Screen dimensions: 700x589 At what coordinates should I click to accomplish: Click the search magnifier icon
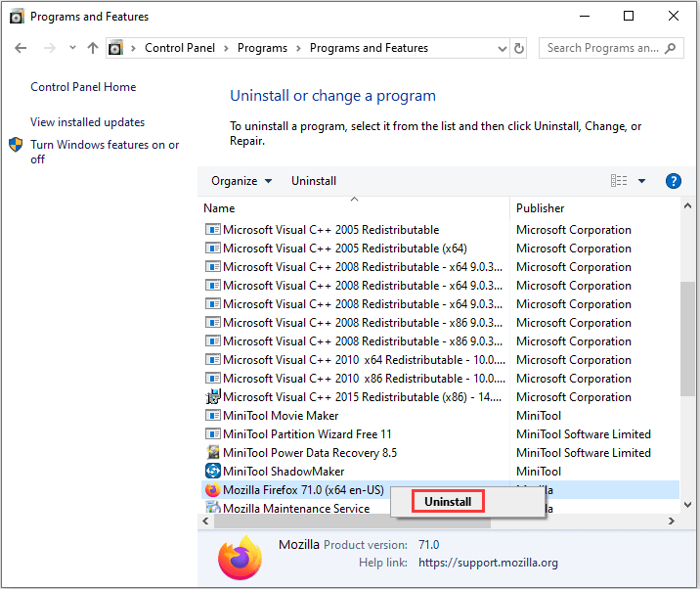pos(670,48)
